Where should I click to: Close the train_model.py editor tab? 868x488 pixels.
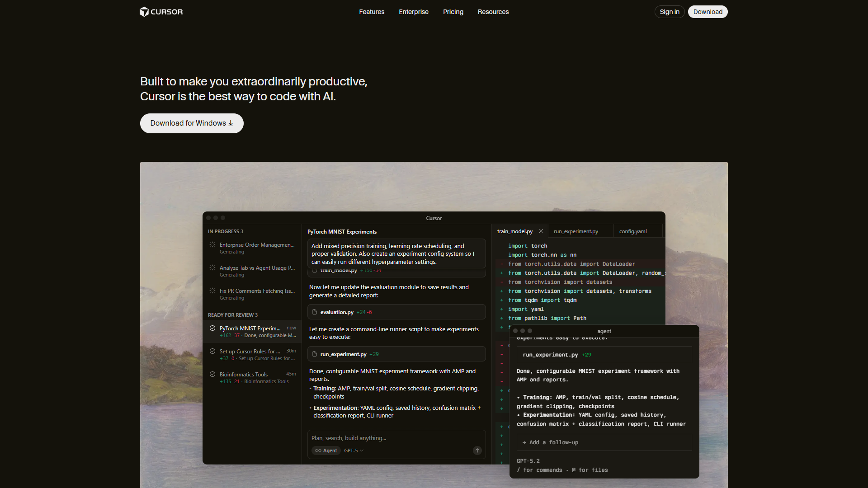pos(541,231)
